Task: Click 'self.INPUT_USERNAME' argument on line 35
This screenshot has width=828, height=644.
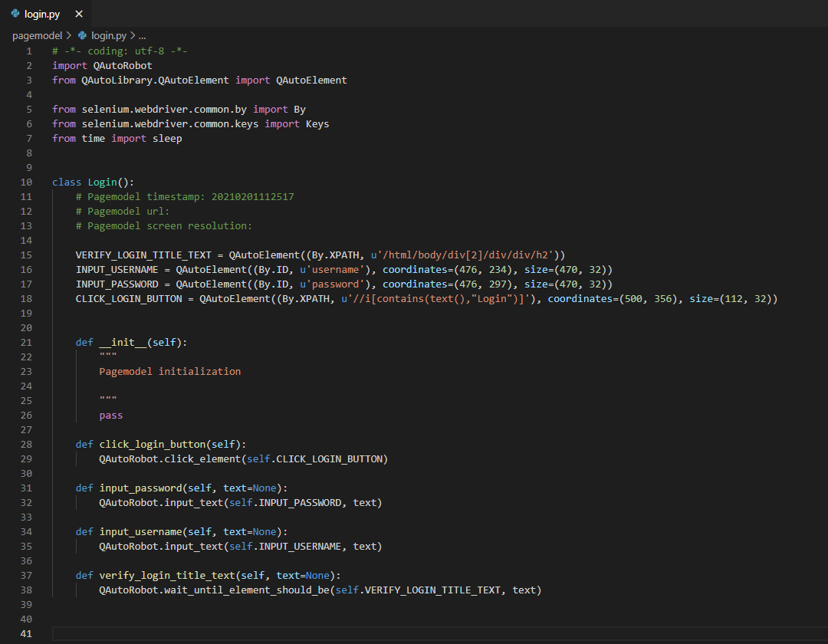Action: [x=285, y=547]
